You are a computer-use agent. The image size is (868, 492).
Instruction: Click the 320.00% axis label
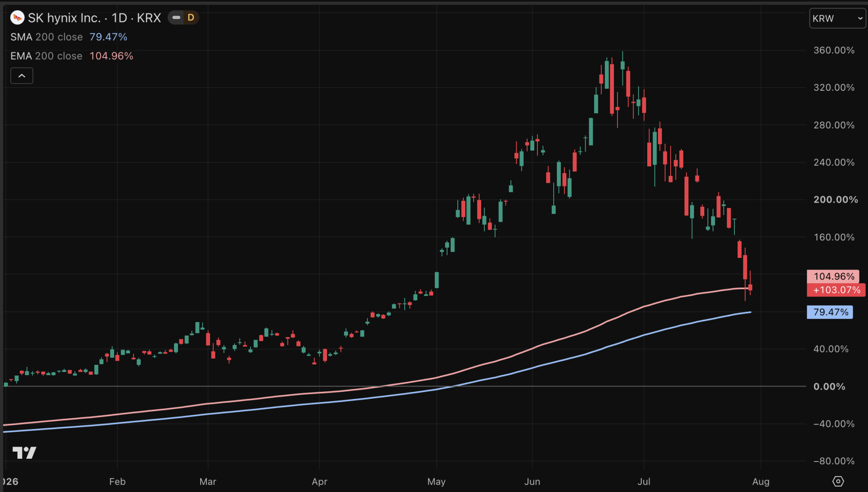834,88
